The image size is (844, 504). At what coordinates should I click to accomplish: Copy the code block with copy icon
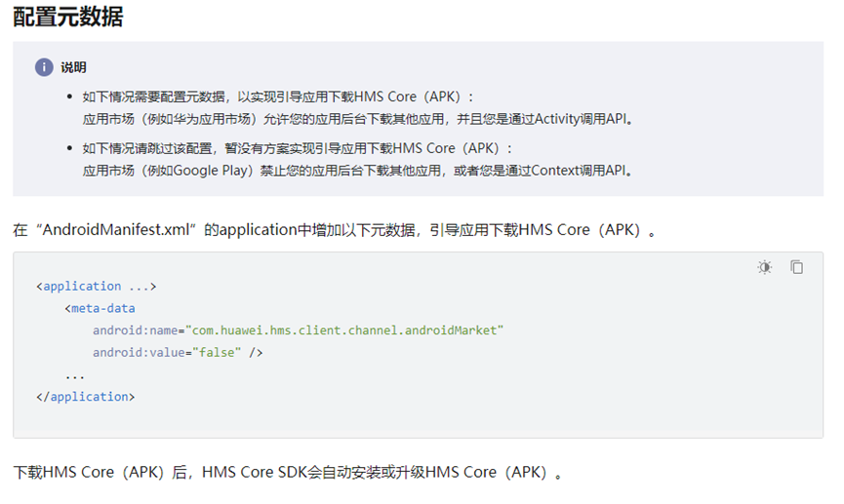(x=796, y=267)
